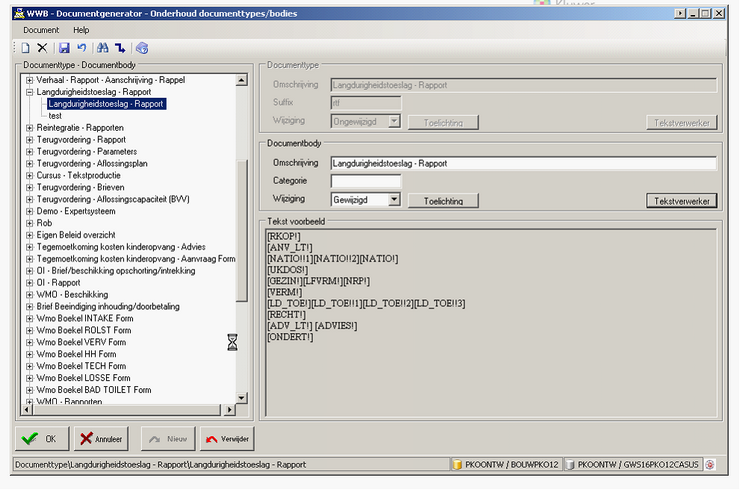Click the New document toolbar icon
This screenshot has width=740, height=490.
point(25,48)
